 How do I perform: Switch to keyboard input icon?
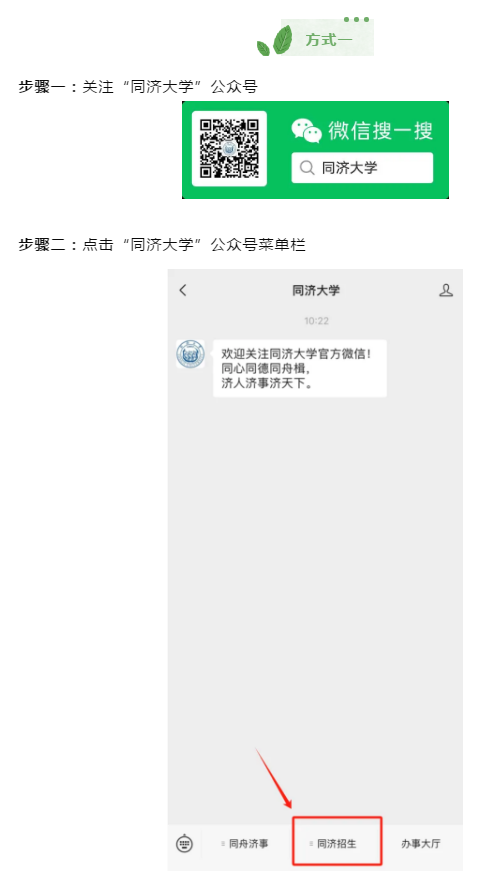tap(184, 844)
